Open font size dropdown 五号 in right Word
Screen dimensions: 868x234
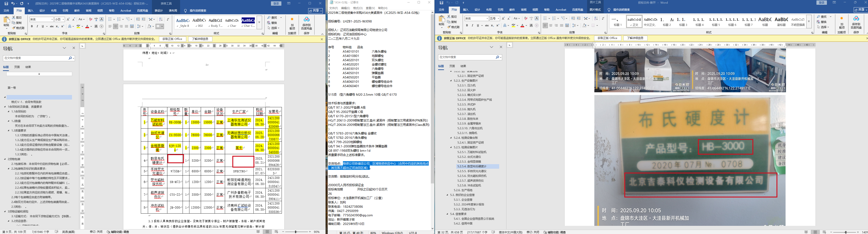[498, 19]
